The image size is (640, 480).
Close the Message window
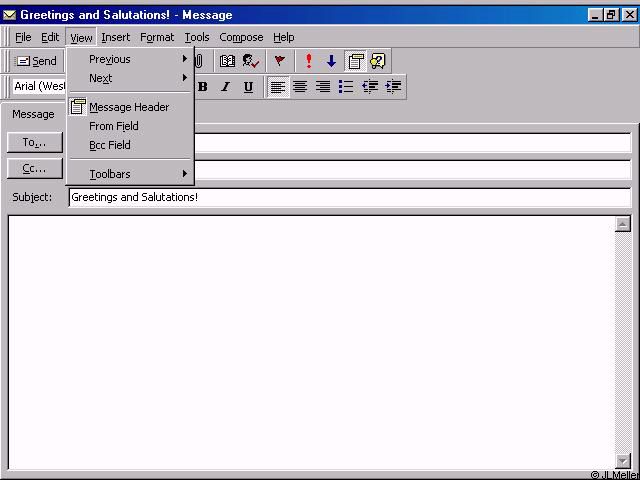click(629, 15)
